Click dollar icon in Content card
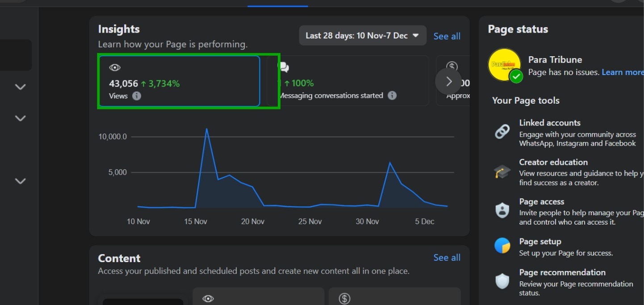The height and width of the screenshot is (305, 644). (344, 299)
